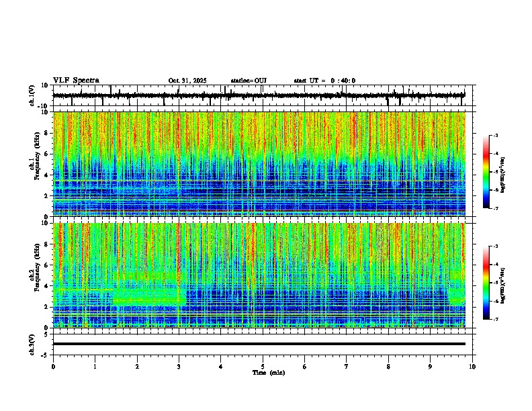Click the time axis tick label "7"
This screenshot has height=411, width=532.
(347, 367)
